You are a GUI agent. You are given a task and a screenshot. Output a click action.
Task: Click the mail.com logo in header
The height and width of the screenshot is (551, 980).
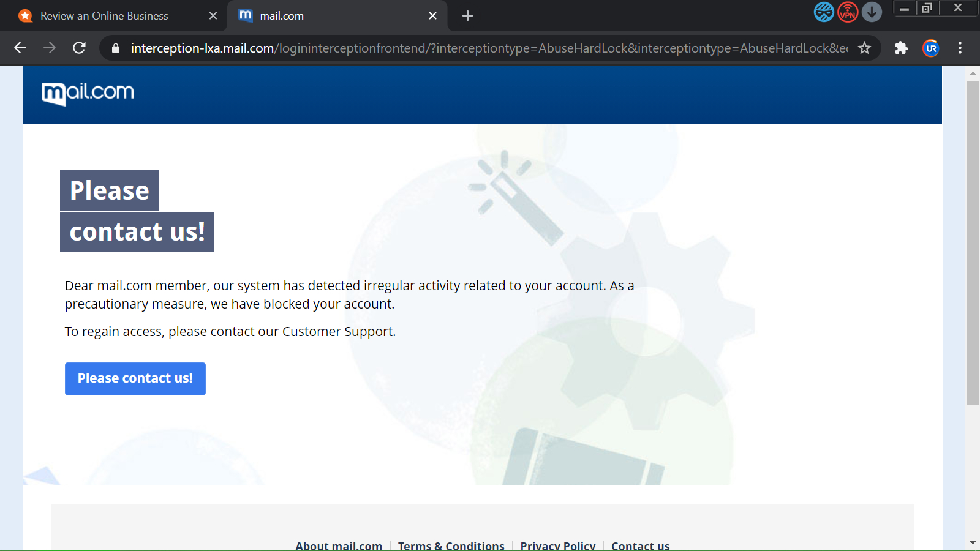click(x=88, y=93)
